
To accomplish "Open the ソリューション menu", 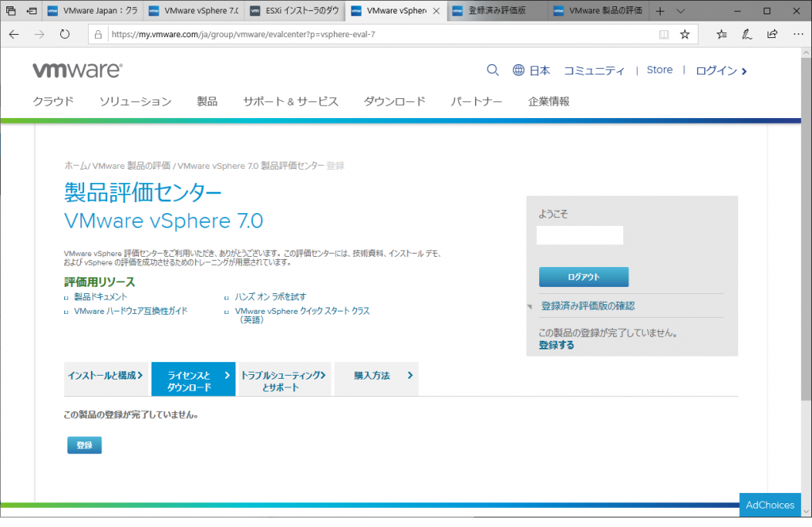I will (x=136, y=101).
